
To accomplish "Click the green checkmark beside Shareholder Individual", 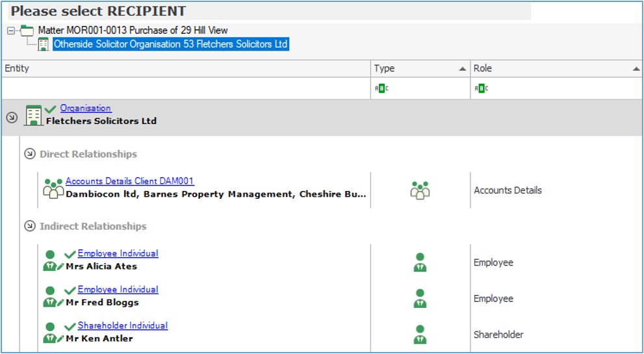I will [x=70, y=326].
